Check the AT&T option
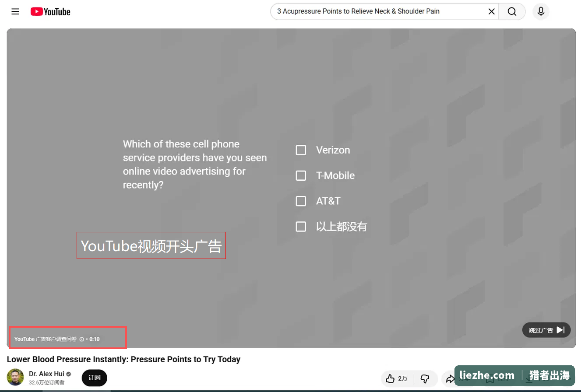This screenshot has width=581, height=392. click(301, 201)
